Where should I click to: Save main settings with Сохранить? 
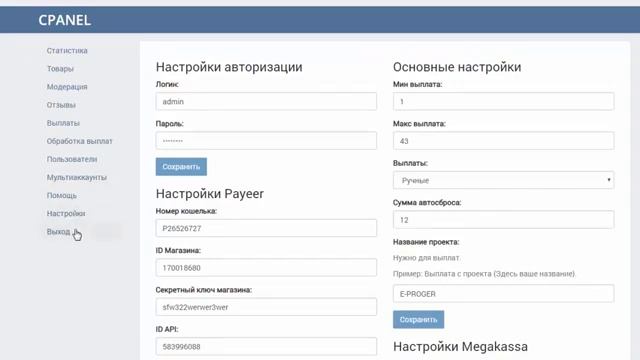[x=418, y=320]
